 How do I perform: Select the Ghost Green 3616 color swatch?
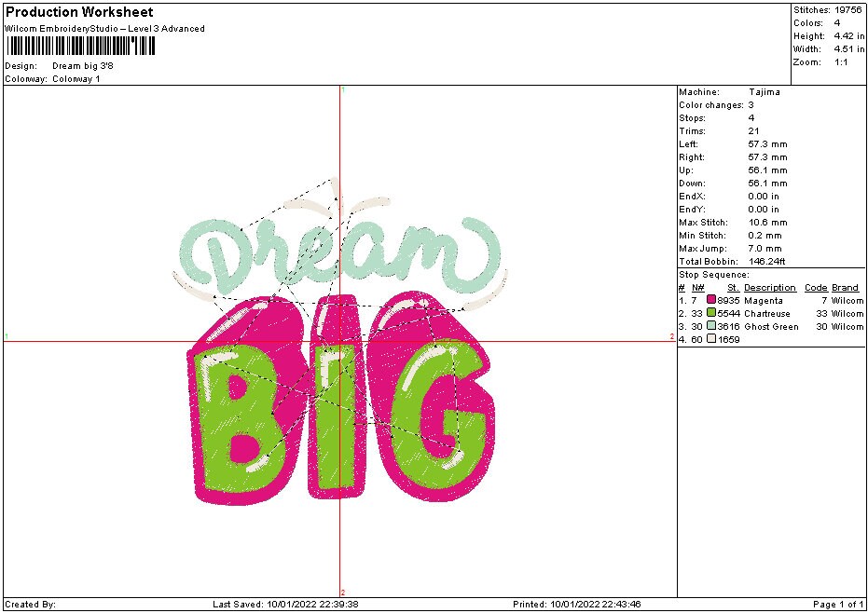[x=710, y=327]
